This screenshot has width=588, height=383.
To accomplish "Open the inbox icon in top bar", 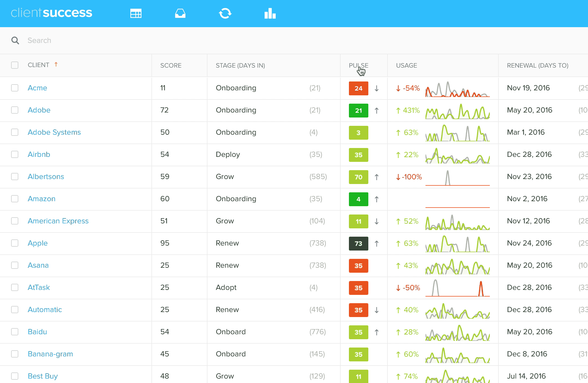I will 180,13.
